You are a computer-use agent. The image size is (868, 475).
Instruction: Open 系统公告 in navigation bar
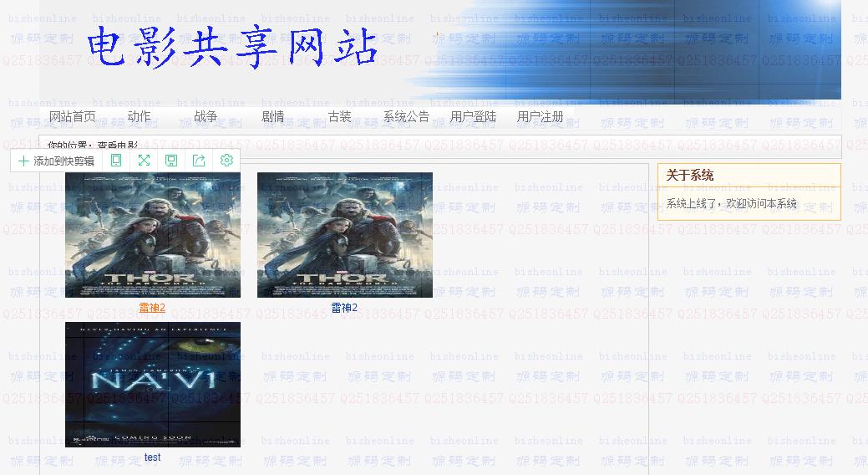(x=406, y=116)
